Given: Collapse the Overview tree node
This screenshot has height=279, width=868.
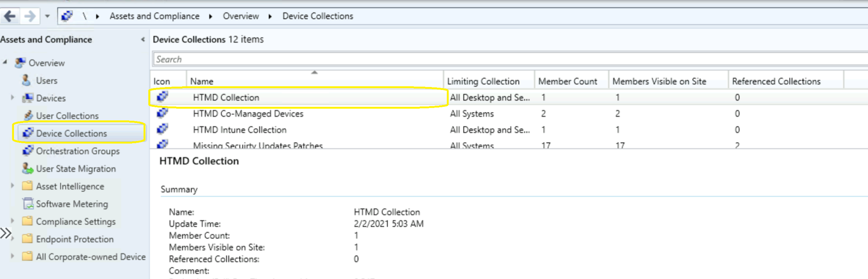Looking at the screenshot, I should [5, 62].
